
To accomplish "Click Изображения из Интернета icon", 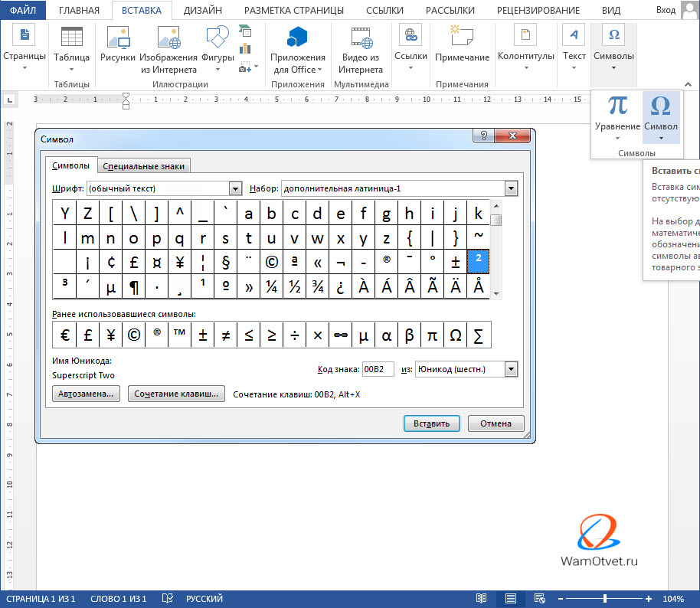I will coord(168,37).
